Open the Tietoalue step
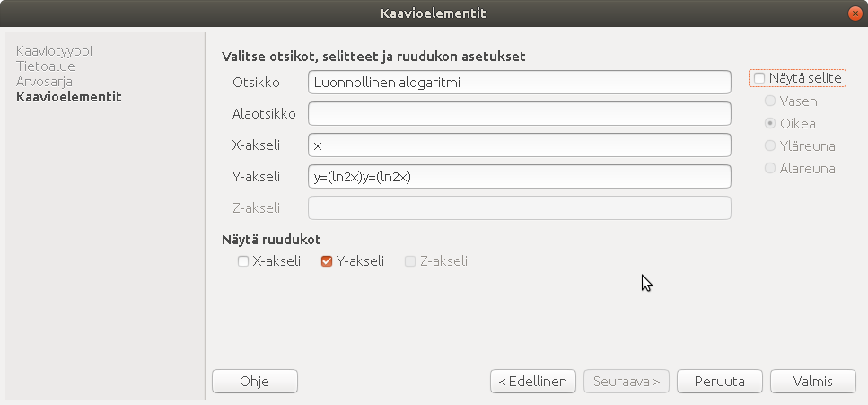Screen dimensions: 868x405 point(46,66)
